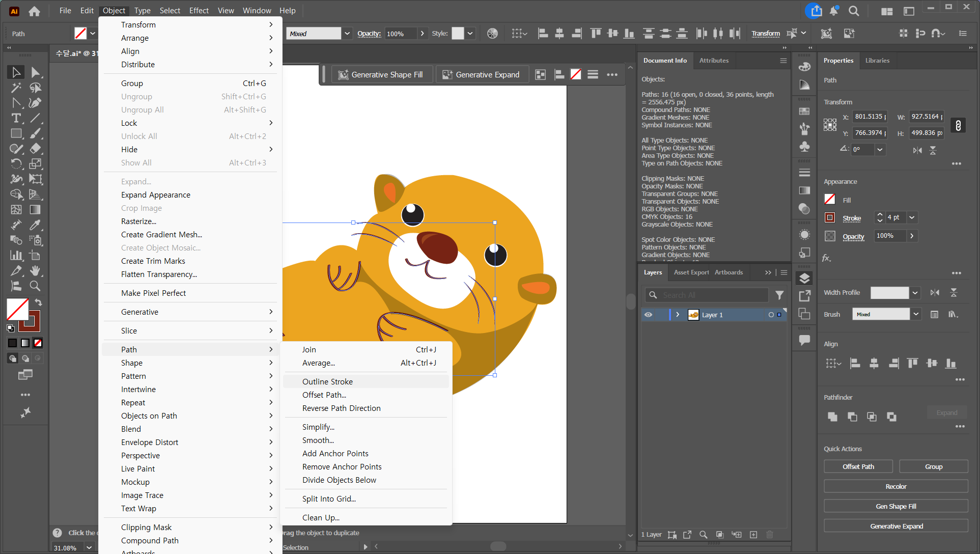The height and width of the screenshot is (554, 980).
Task: Select the Zoom tool in the toolbar
Action: [35, 286]
